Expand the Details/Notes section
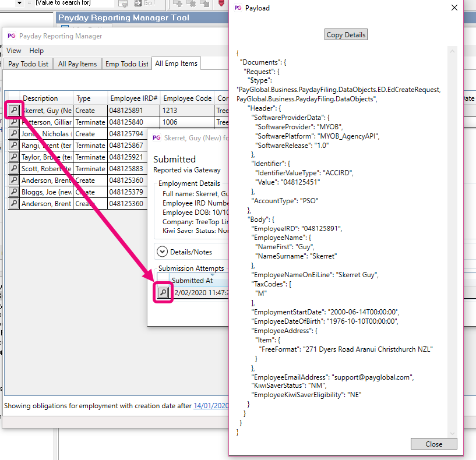 click(162, 252)
